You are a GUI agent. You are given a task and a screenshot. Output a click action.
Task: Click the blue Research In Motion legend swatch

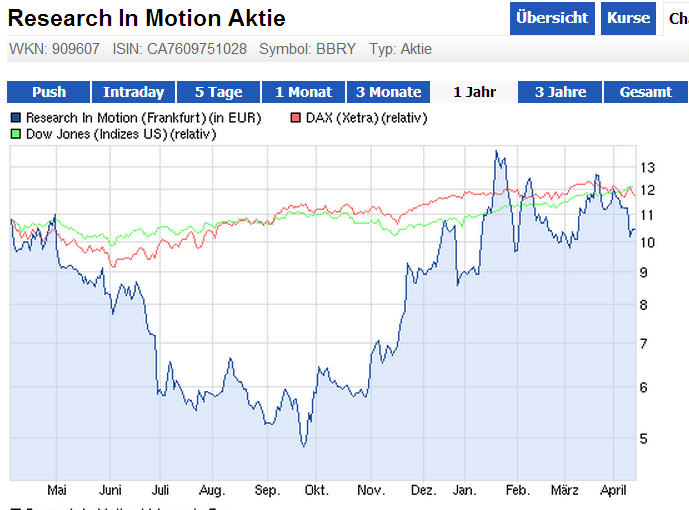16,118
